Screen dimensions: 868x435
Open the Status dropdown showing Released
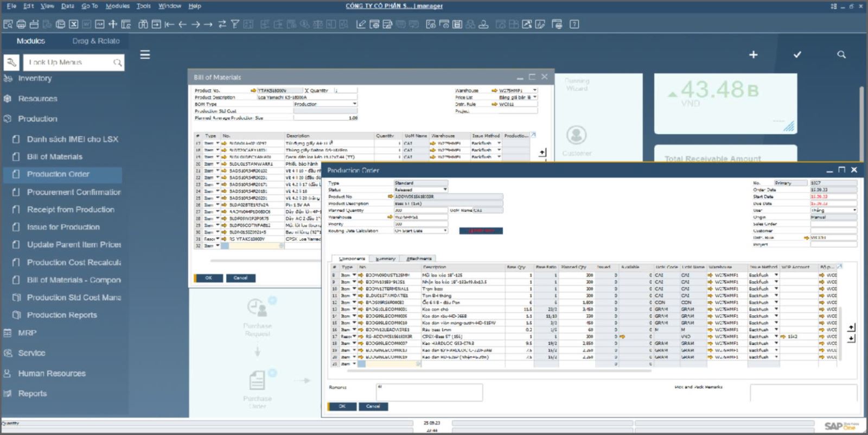click(x=445, y=190)
